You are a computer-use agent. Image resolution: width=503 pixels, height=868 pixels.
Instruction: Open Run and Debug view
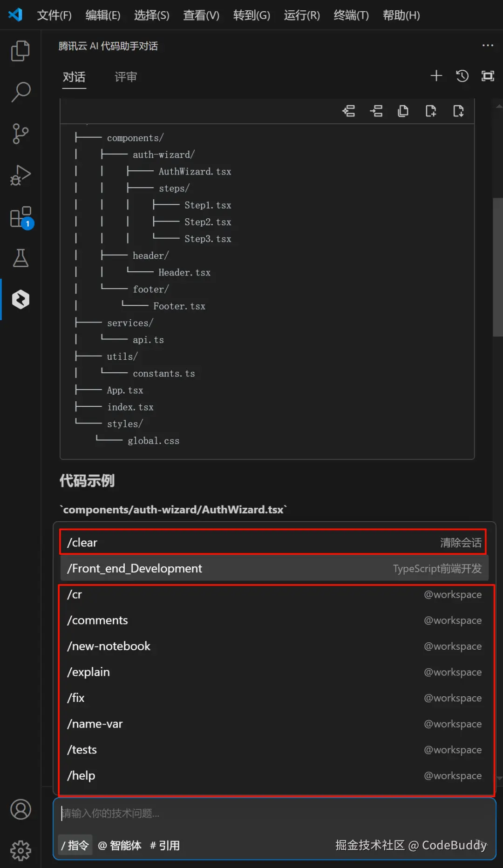pyautogui.click(x=20, y=175)
